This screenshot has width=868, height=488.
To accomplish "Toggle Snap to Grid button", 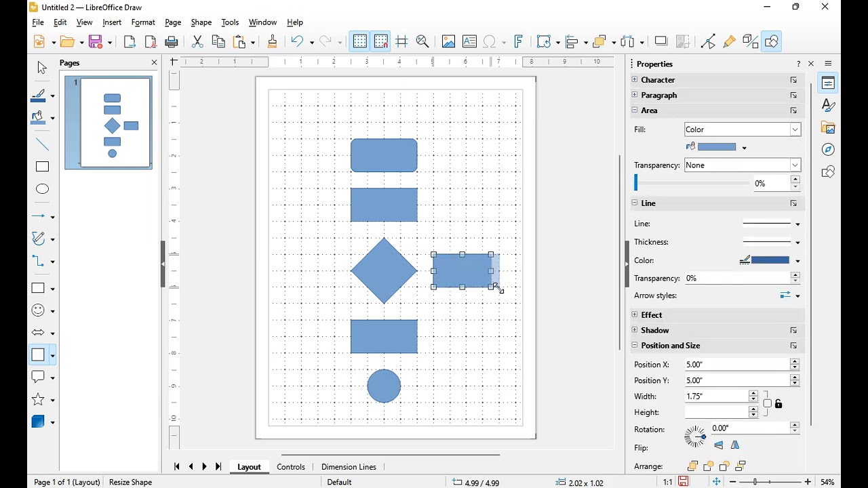I will [381, 42].
